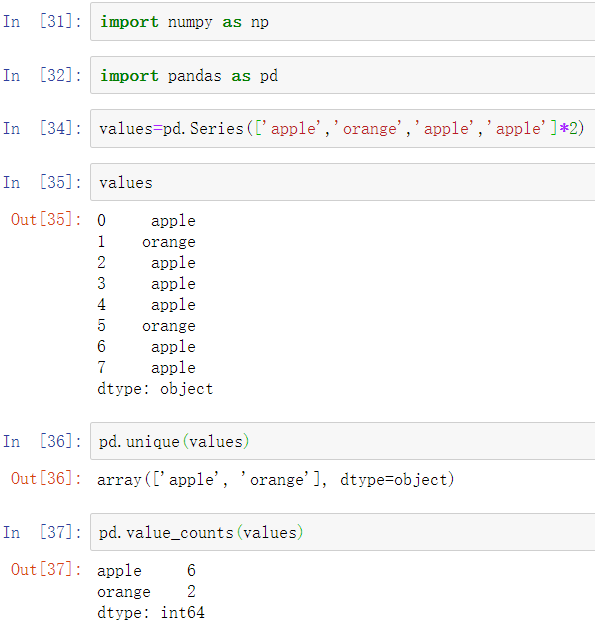The image size is (595, 630).
Task: Click the In [37] prompt label
Action: [x=42, y=532]
